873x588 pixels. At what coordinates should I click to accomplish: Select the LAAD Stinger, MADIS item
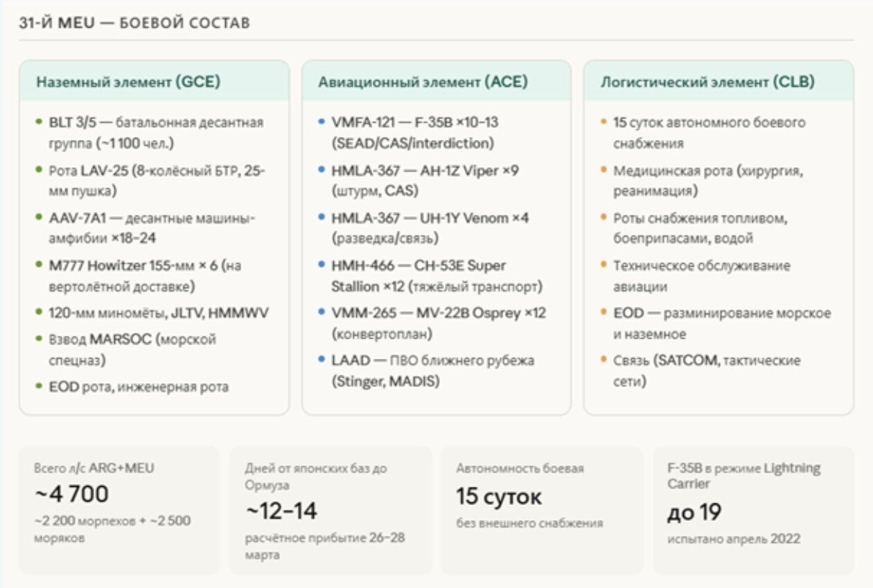point(432,371)
